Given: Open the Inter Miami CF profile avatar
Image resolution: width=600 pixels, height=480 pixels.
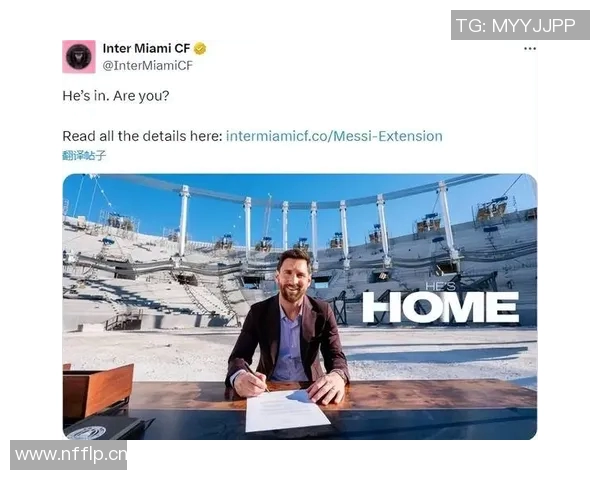Looking at the screenshot, I should click(79, 57).
